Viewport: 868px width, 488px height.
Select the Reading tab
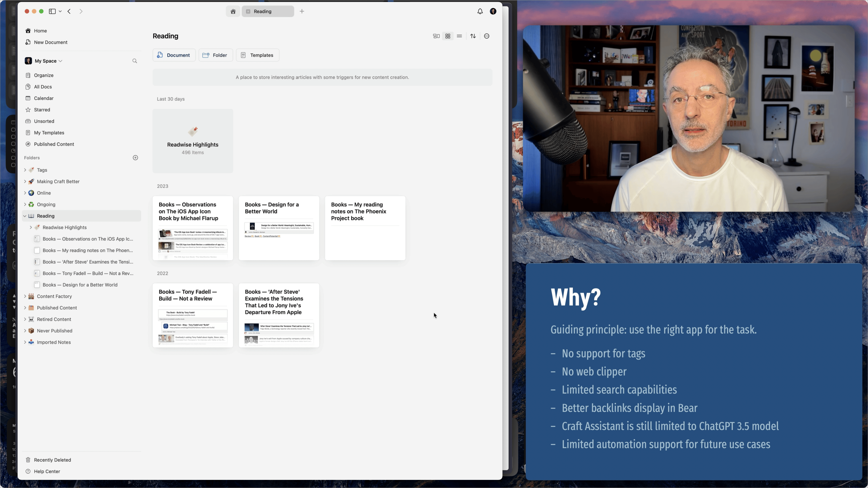coord(268,11)
